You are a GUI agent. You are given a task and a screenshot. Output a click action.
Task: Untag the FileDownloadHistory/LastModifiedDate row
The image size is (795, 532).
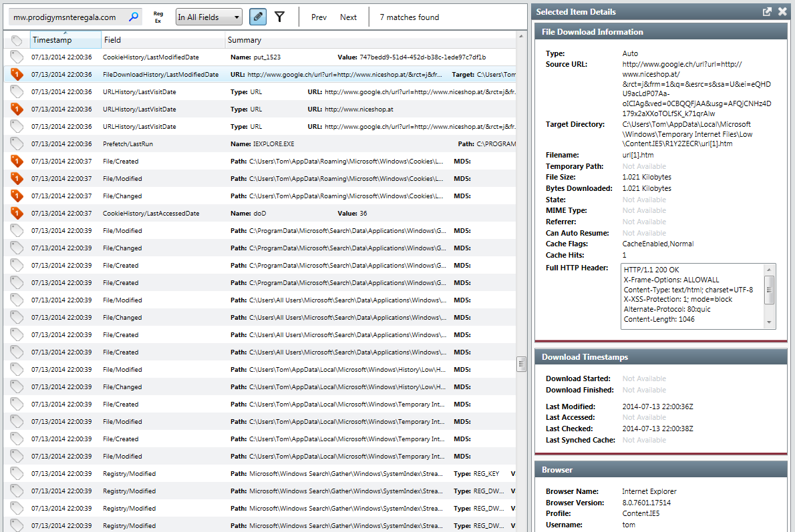[x=17, y=75]
